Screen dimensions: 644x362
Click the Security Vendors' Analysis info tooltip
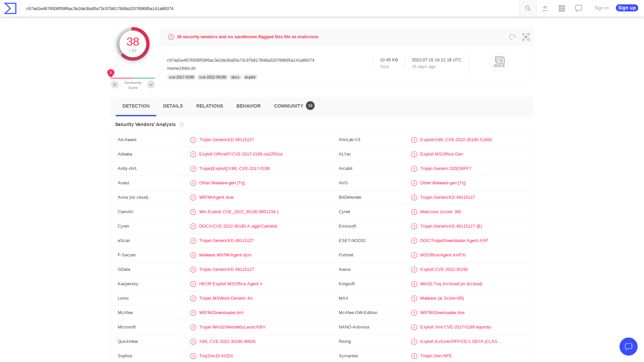[182, 124]
